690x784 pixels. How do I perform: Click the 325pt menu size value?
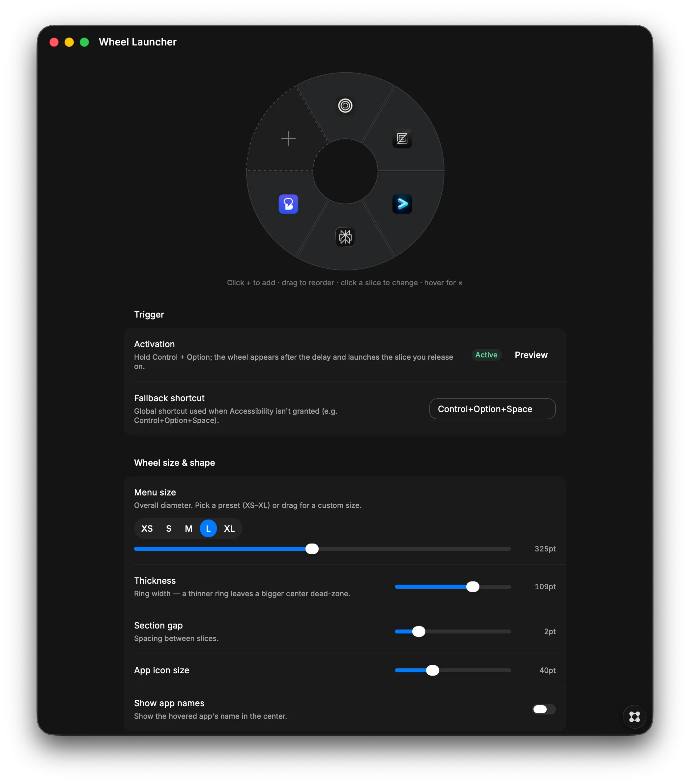(545, 548)
